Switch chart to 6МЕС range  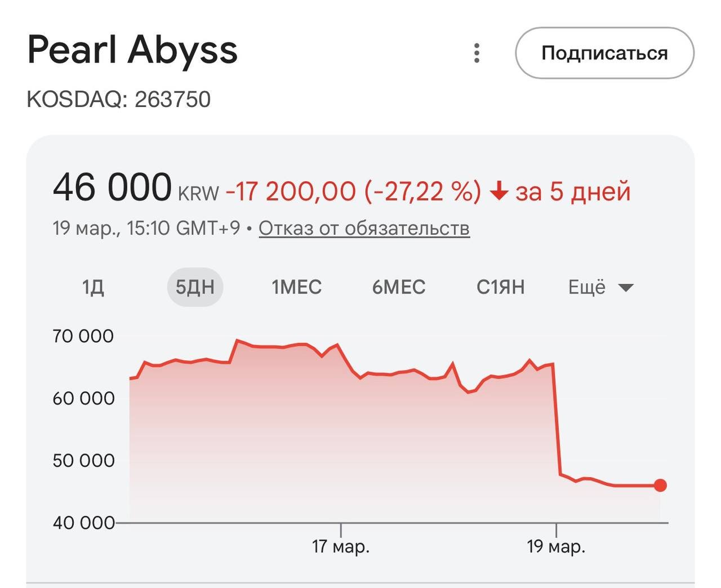point(398,287)
